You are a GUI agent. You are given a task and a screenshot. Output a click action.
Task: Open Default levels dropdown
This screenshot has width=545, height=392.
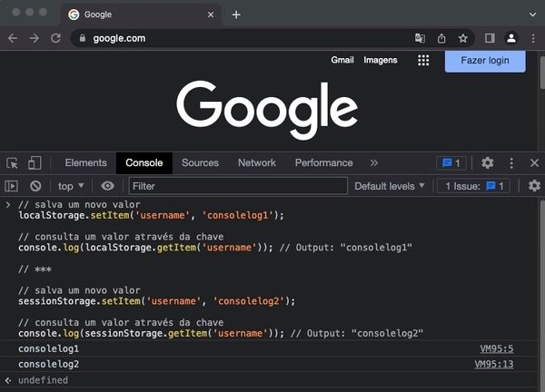coord(390,186)
